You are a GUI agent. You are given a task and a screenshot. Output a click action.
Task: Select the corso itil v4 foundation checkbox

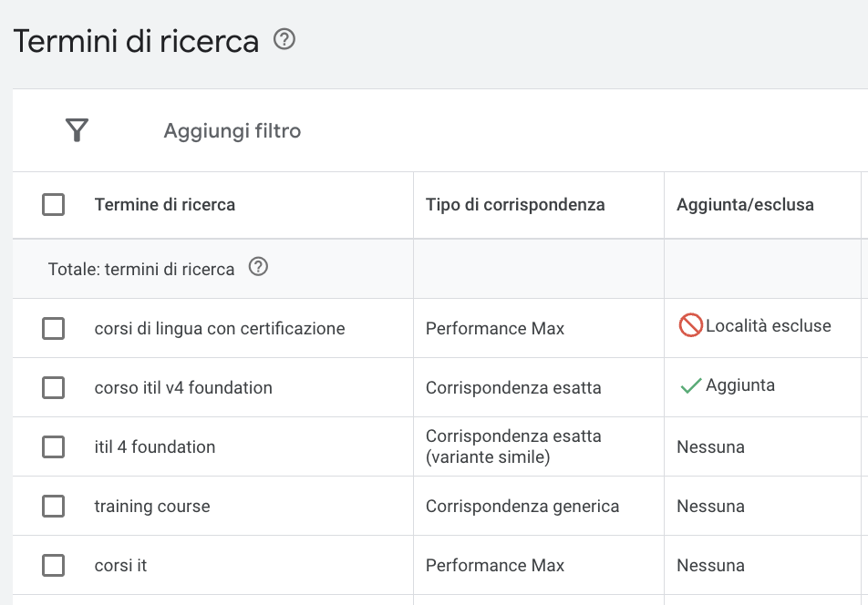(53, 387)
